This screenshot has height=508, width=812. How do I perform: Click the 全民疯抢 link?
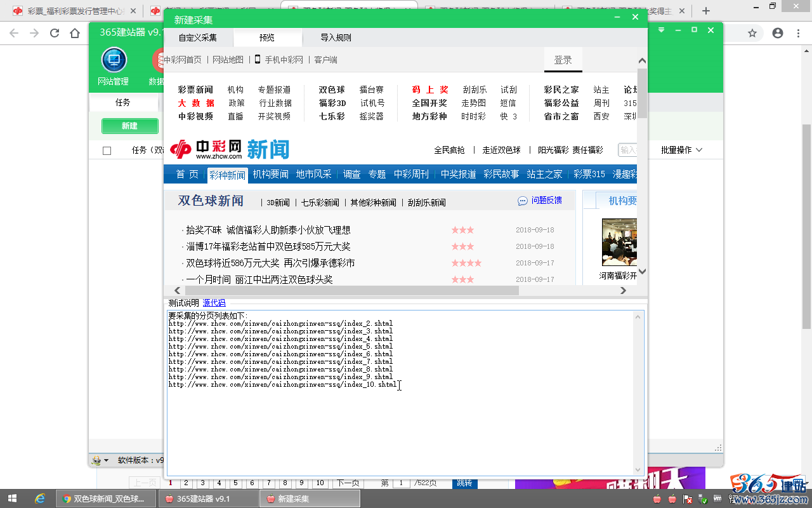(x=449, y=150)
